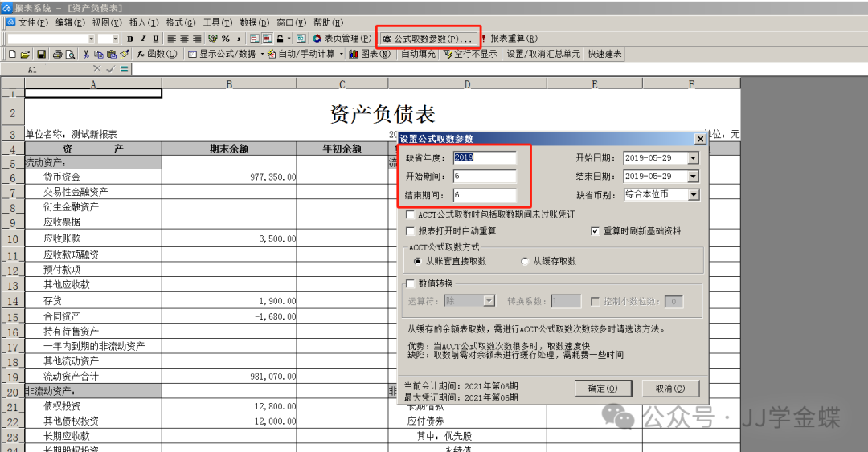
Task: Uncheck 重算时刷新基础资料 checkbox
Action: coord(596,231)
